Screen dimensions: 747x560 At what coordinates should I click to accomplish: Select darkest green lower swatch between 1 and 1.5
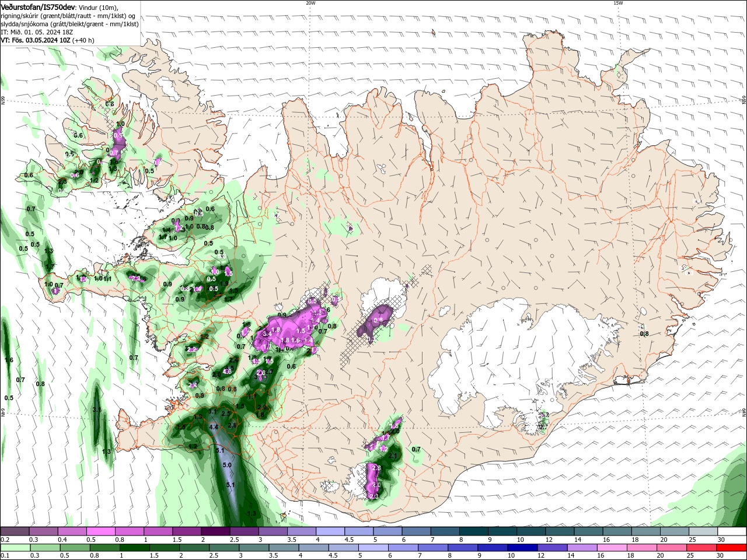134,548
